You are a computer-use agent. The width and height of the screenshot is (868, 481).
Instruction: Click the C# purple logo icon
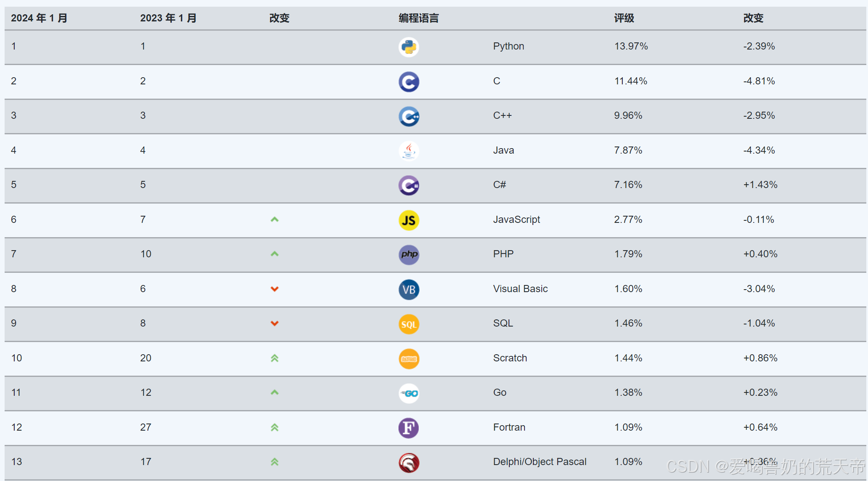tap(409, 186)
